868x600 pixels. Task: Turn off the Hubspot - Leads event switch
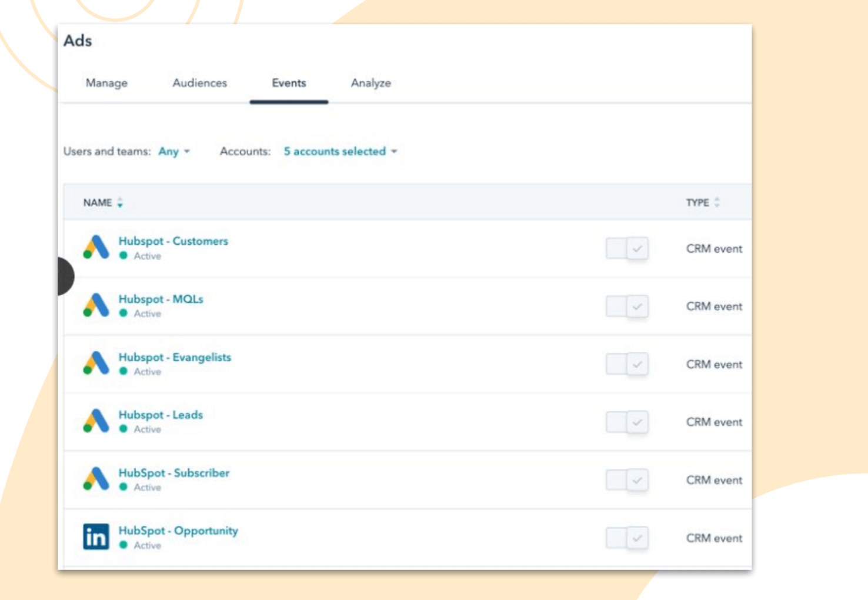(x=627, y=422)
